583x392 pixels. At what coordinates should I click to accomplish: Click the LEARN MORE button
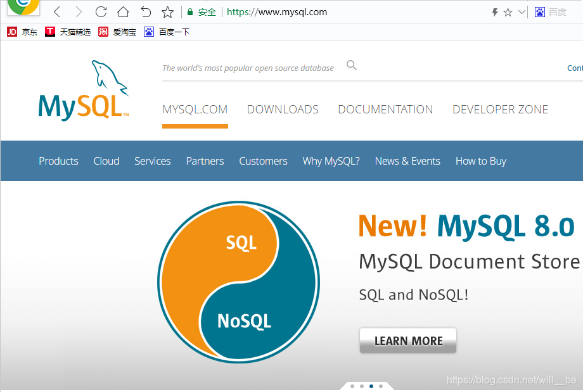pyautogui.click(x=408, y=340)
